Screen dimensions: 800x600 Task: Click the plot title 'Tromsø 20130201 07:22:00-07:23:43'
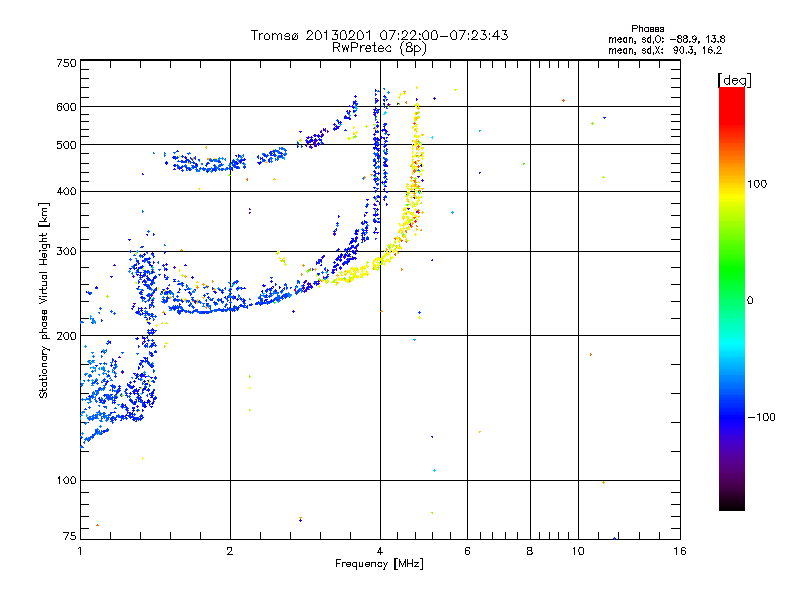379,35
